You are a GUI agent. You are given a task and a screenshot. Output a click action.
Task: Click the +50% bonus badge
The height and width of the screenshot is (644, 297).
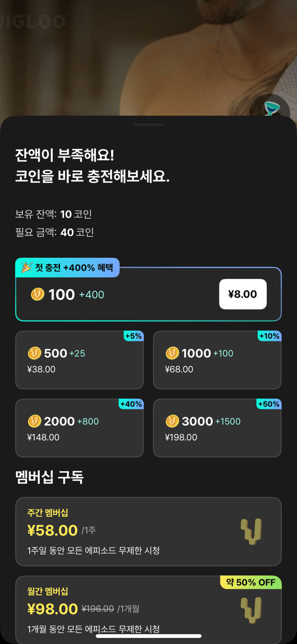[269, 404]
